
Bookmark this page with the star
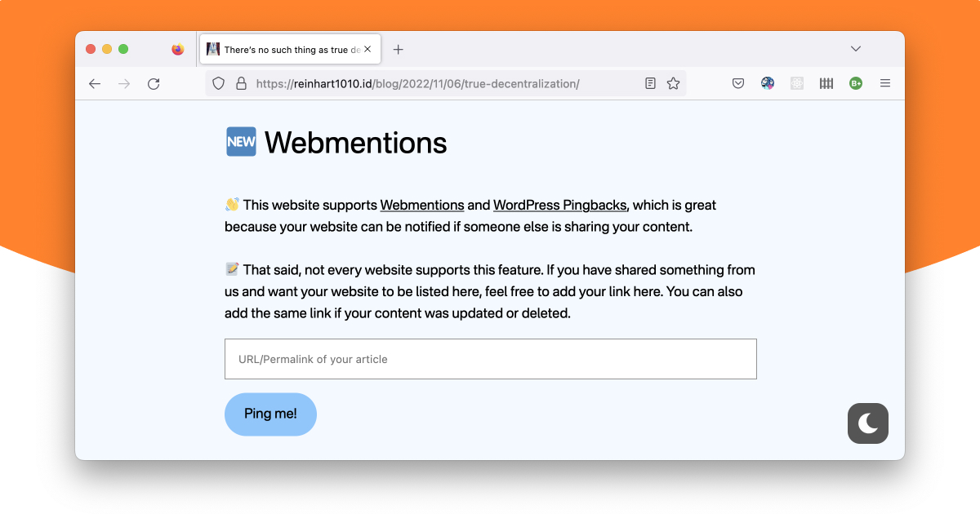(x=673, y=83)
